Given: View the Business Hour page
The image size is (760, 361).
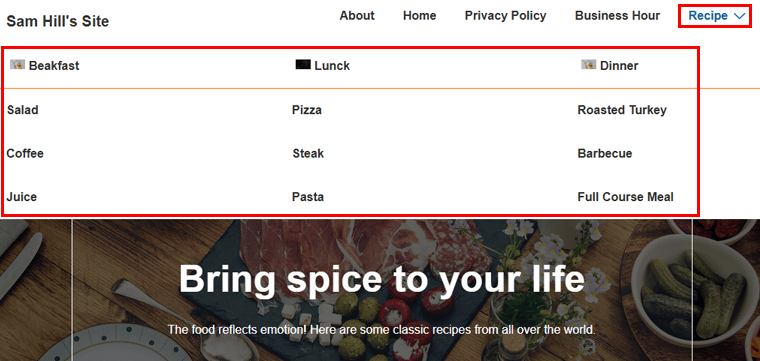Looking at the screenshot, I should (x=617, y=16).
